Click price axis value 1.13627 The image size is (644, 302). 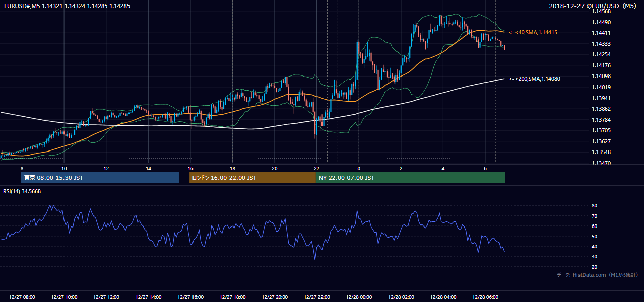click(602, 141)
